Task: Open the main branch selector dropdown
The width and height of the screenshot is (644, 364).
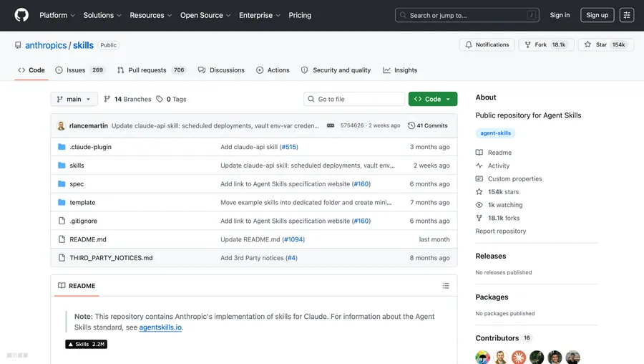Action: click(74, 99)
